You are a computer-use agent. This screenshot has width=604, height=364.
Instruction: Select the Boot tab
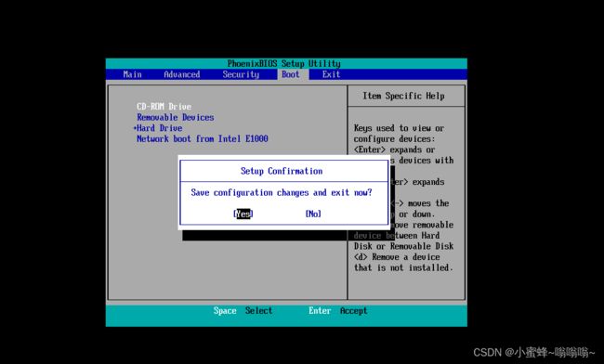[291, 74]
